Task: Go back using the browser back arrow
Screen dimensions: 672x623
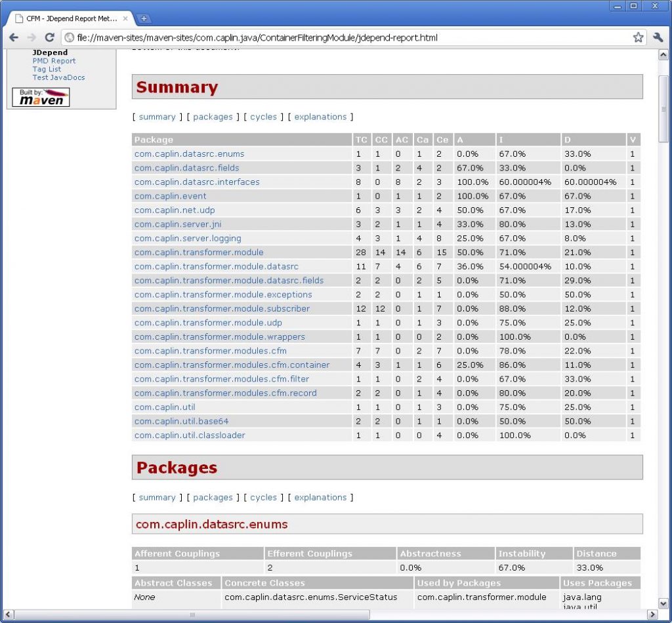Action: [x=14, y=37]
